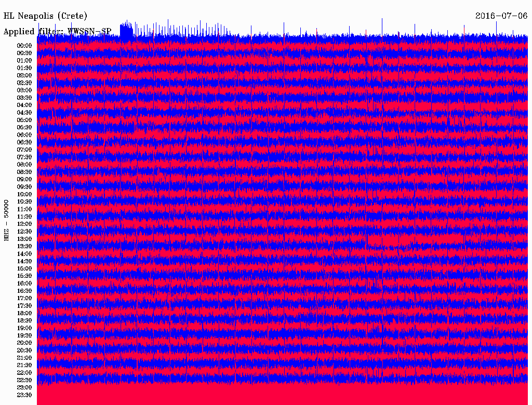Click the 06:30 time label
The height and width of the screenshot is (405, 532).
(24, 142)
